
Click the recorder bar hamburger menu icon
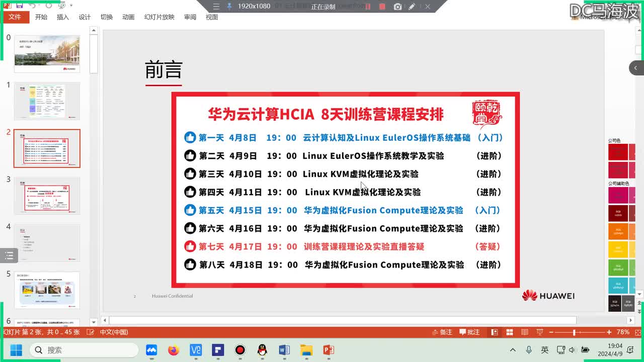(216, 7)
